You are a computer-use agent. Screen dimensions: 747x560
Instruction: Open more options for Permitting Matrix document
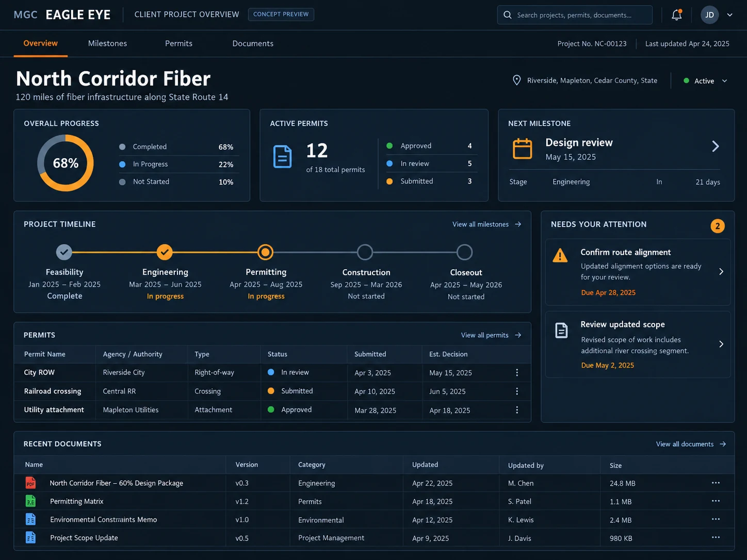(716, 501)
